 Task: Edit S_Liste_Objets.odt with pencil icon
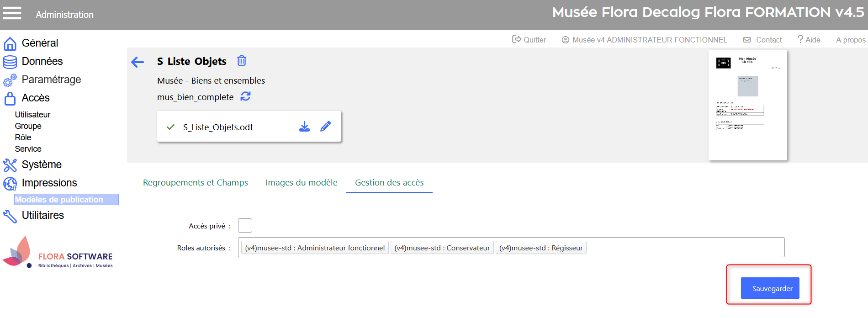325,127
